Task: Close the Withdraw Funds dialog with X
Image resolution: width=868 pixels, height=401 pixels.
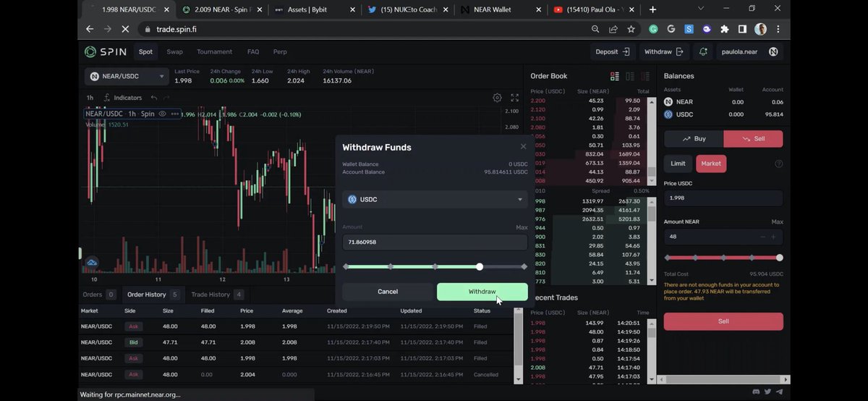Action: pyautogui.click(x=523, y=146)
